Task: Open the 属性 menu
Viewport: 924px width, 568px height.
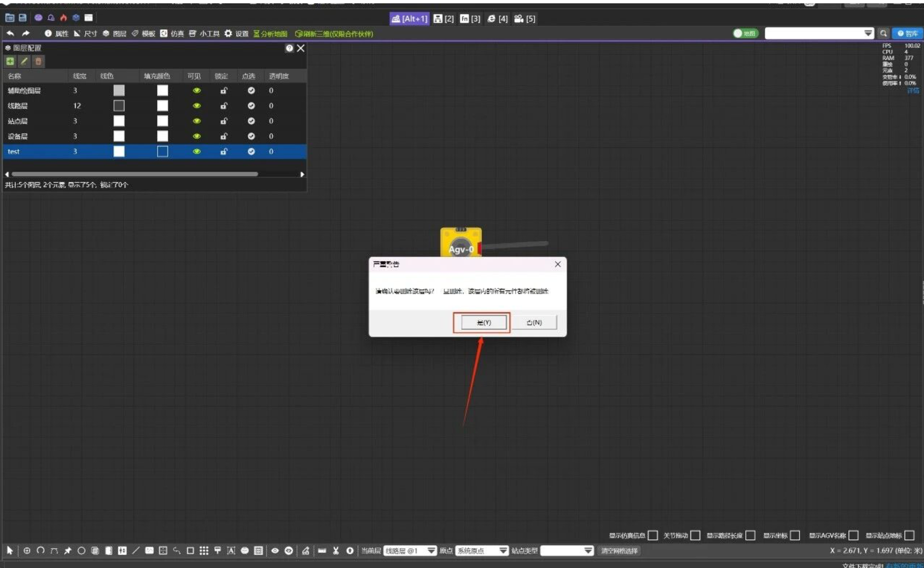Action: click(56, 34)
